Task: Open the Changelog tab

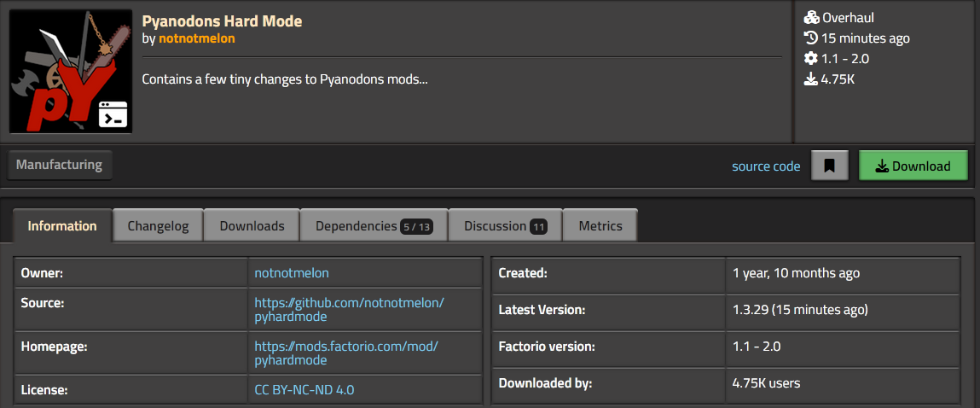Action: click(x=158, y=226)
